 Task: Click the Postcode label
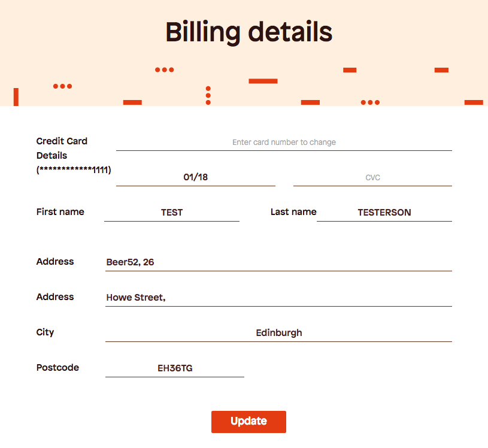(57, 368)
